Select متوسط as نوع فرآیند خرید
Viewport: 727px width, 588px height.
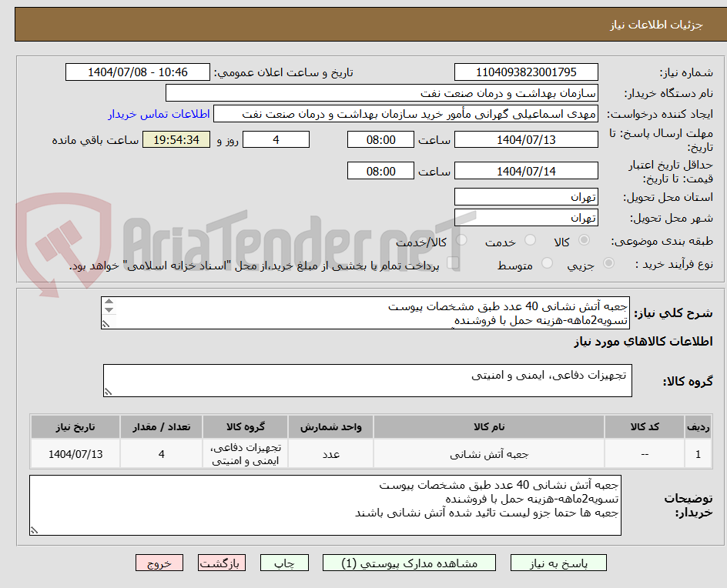547,263
